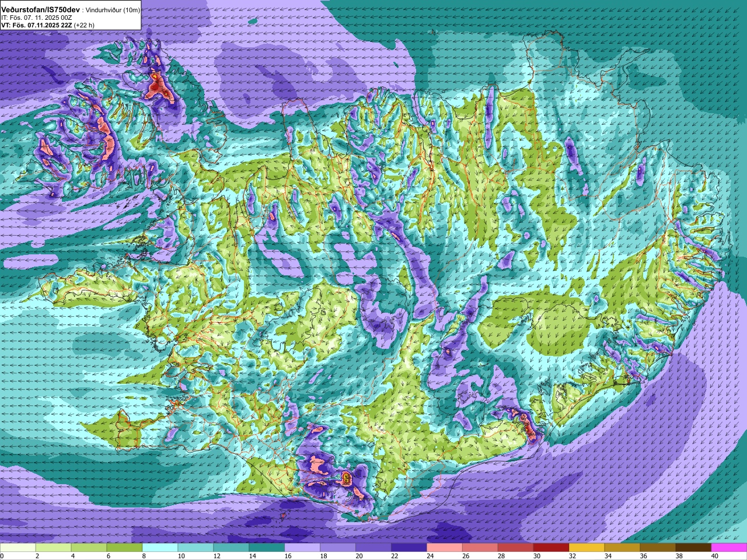Select the 38–40 dark brown legend swatch
Viewport: 747px width, 560px height.
click(694, 548)
